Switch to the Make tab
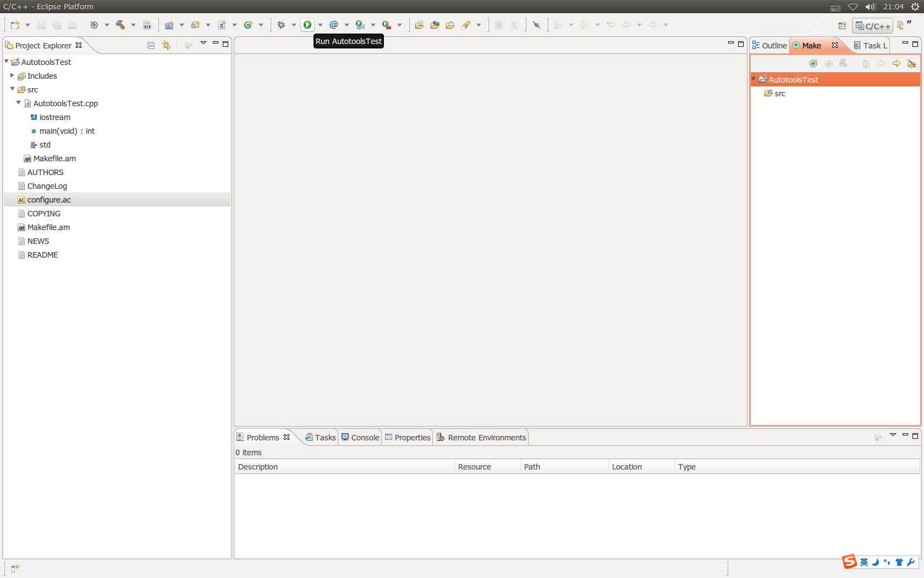Viewport: 924px width, 578px height. tap(811, 46)
